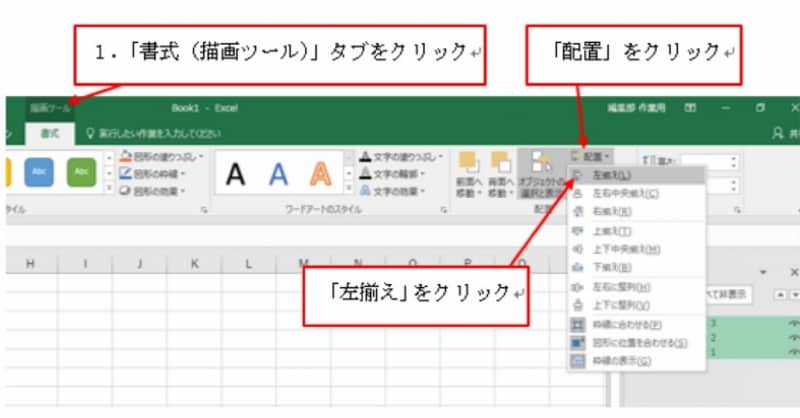Click the shape height input field
Screen dimensions: 800x418
(x=705, y=162)
